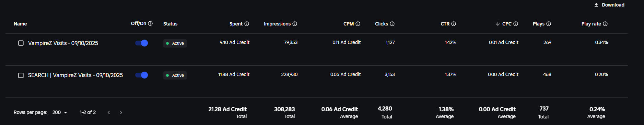Sort by CPC column header

click(x=507, y=24)
